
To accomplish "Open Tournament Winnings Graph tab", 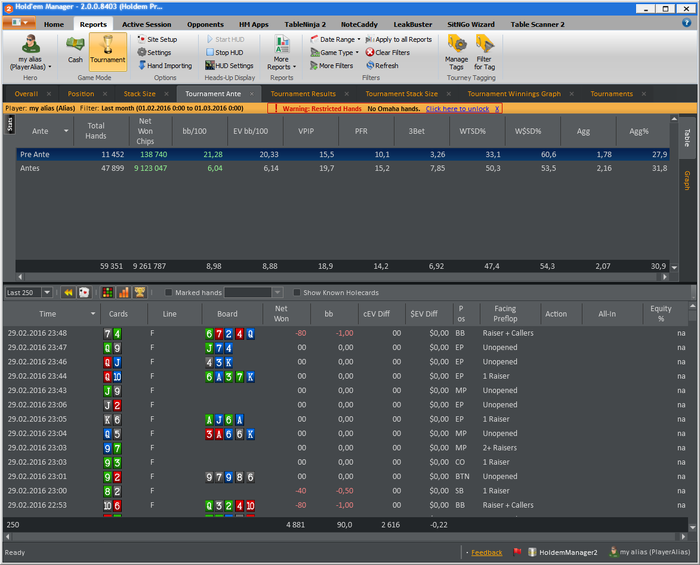I will pos(514,94).
